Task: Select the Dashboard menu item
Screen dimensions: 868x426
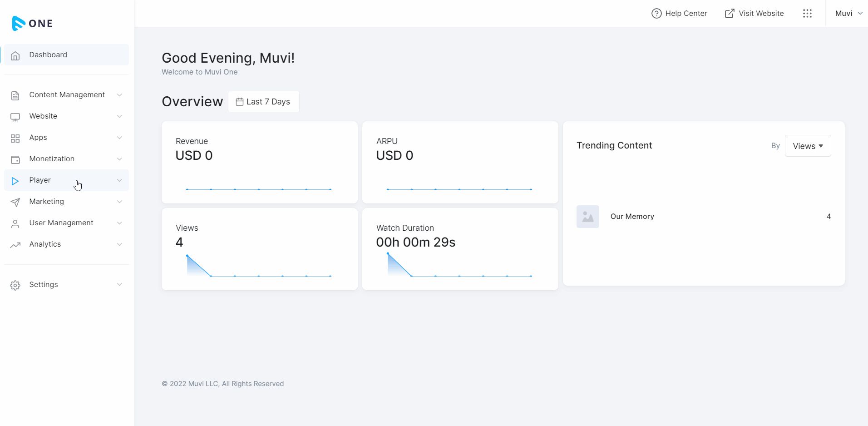Action: pos(48,54)
